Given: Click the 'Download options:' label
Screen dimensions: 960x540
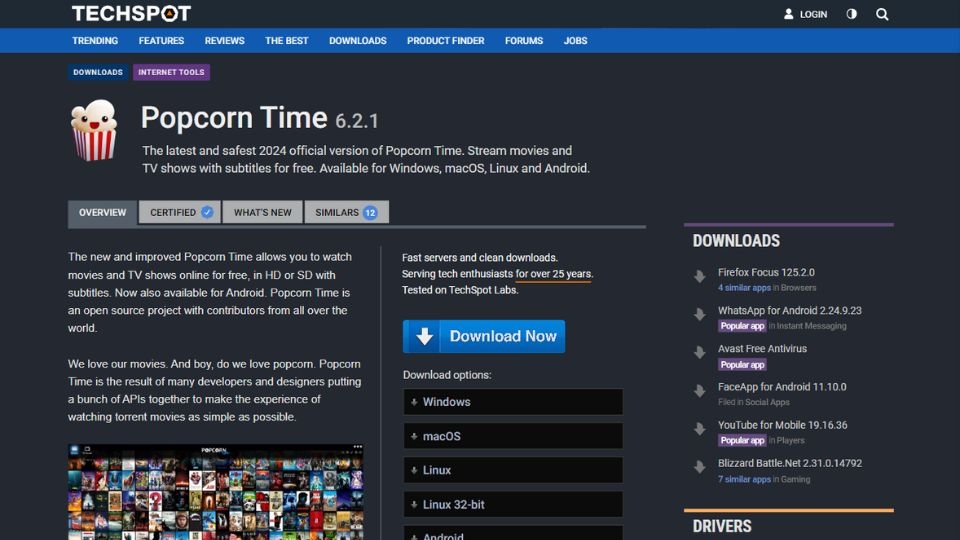Looking at the screenshot, I should point(447,375).
